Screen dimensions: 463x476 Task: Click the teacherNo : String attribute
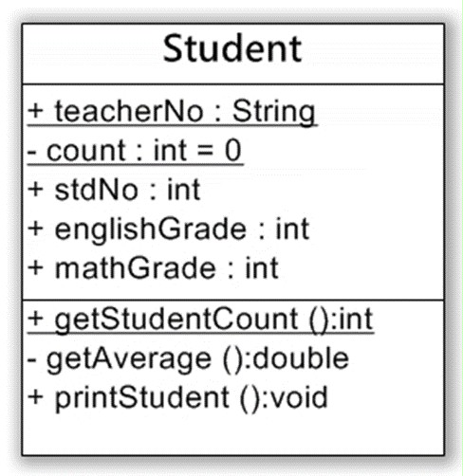pyautogui.click(x=172, y=112)
